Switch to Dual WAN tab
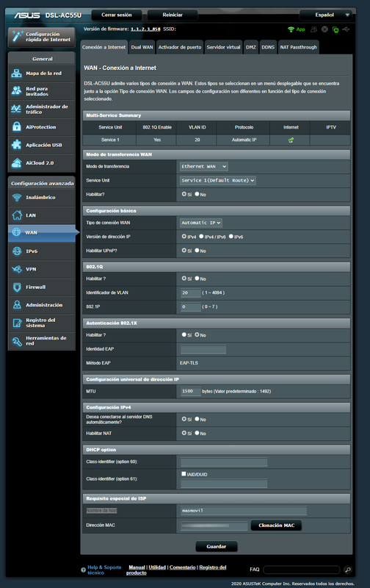This screenshot has width=370, height=588. pos(142,47)
